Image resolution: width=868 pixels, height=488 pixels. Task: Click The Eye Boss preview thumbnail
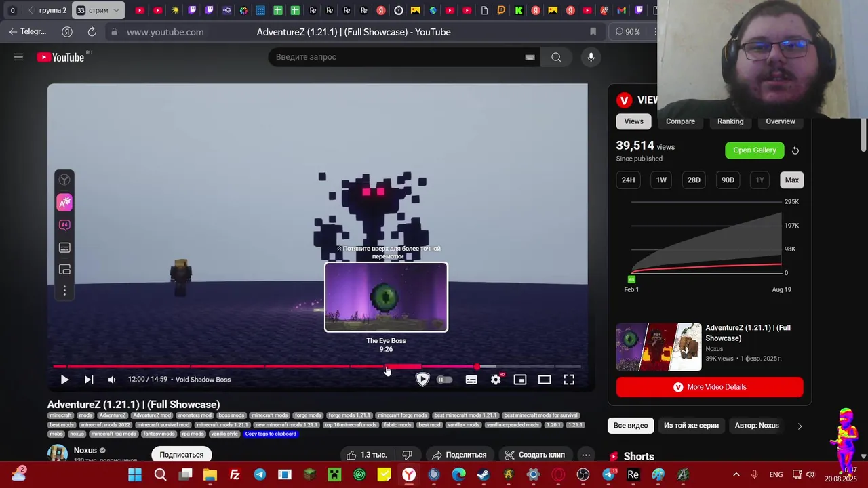(x=386, y=297)
